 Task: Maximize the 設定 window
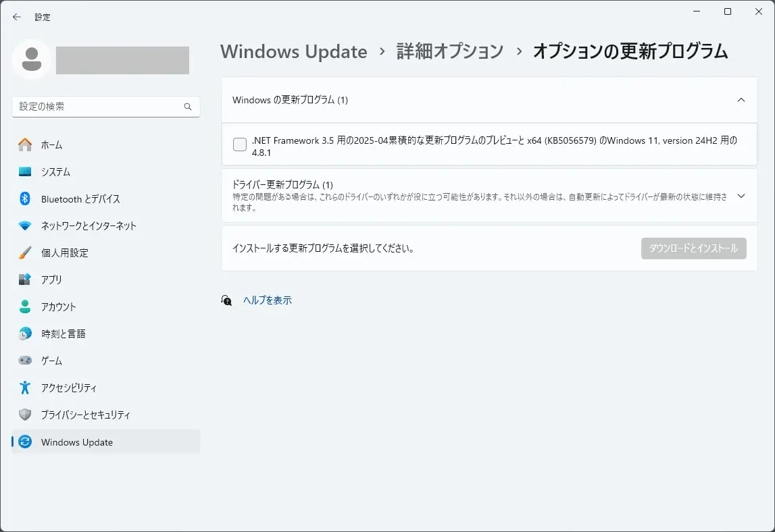(x=728, y=11)
